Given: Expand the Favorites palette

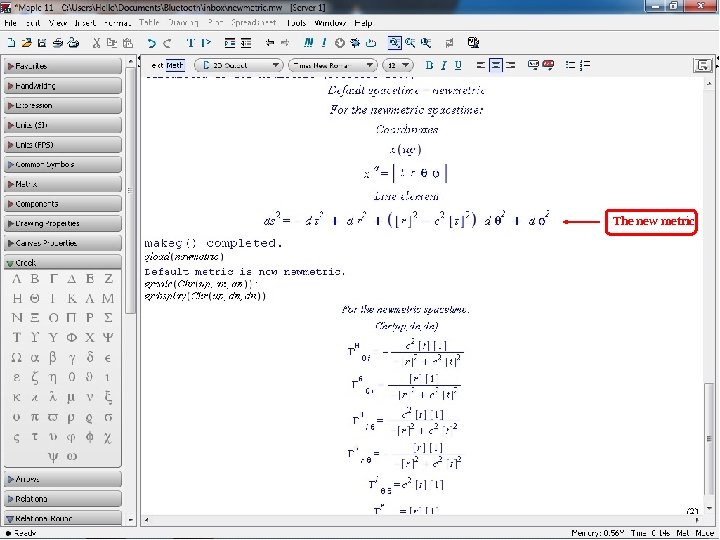Looking at the screenshot, I should (x=63, y=66).
